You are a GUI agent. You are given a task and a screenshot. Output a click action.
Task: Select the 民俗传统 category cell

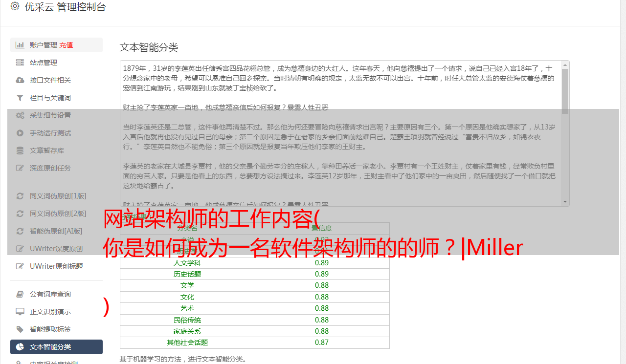(x=187, y=320)
